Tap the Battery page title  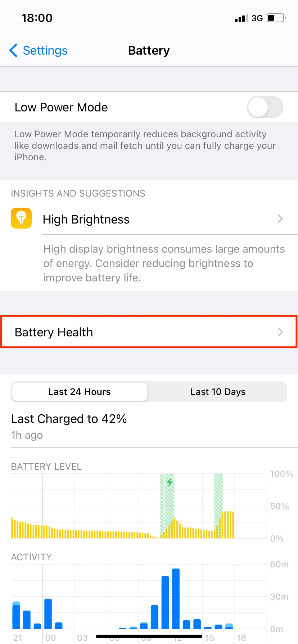tap(149, 51)
